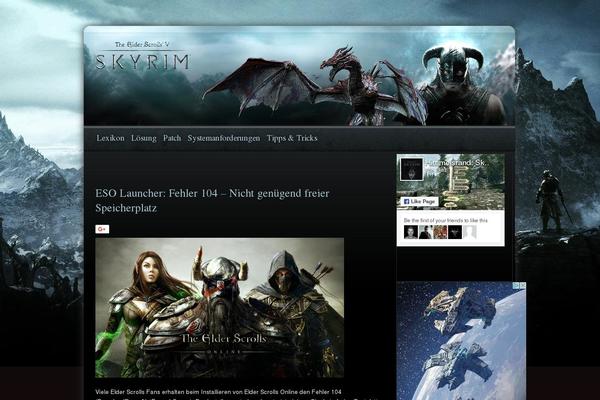
Task: Open the blank placeholder friend avatar
Action: point(470,232)
